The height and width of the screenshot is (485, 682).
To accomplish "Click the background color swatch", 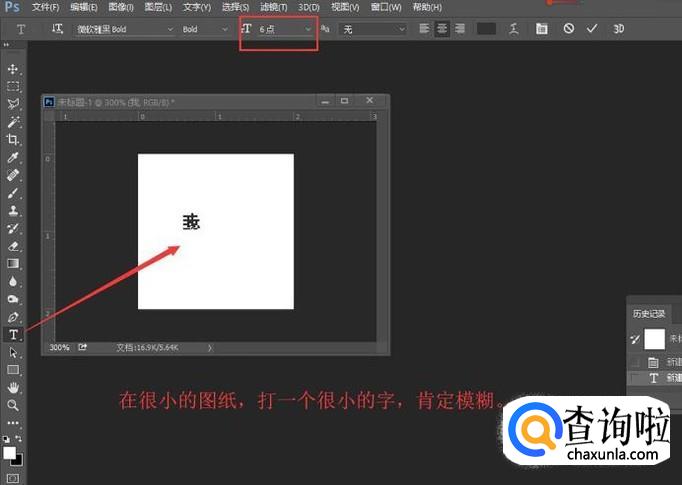I will click(x=19, y=461).
